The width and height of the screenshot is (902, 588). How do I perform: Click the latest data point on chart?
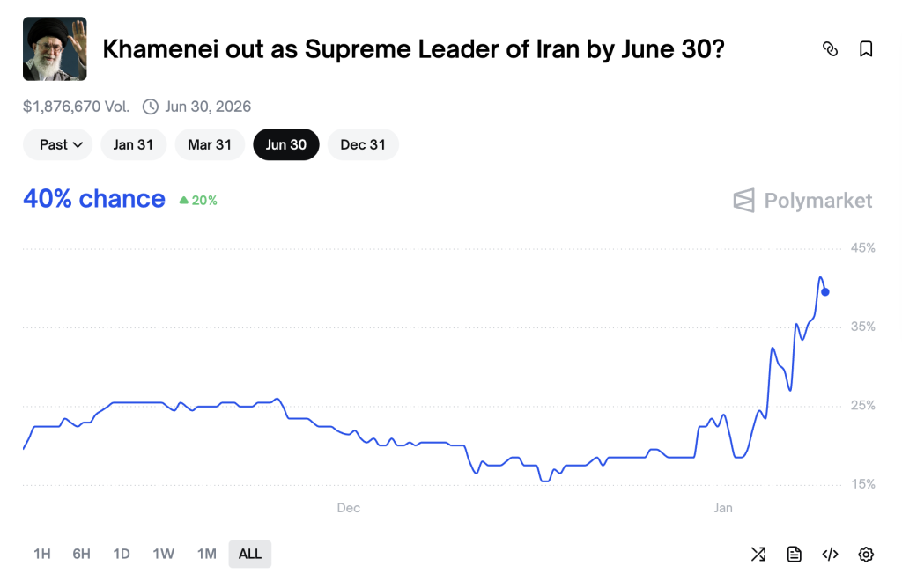tap(824, 292)
